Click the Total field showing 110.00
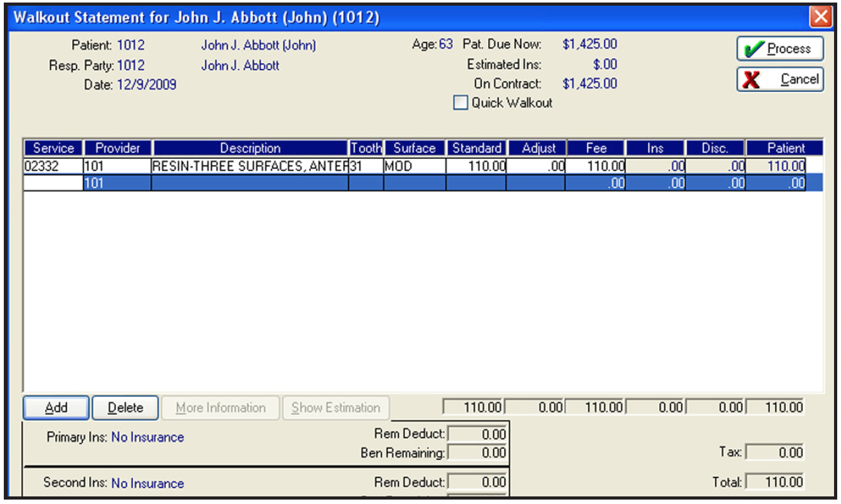 (x=776, y=482)
